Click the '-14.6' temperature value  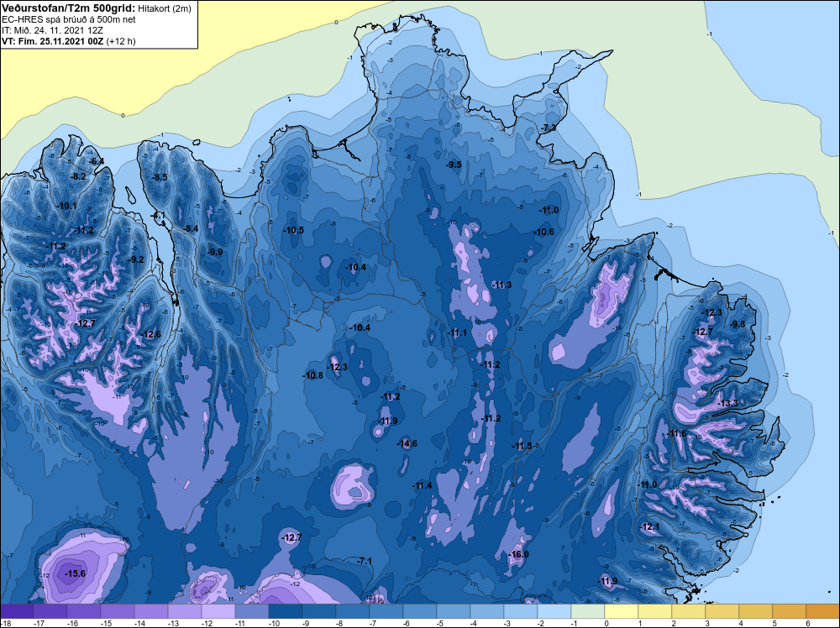[407, 443]
